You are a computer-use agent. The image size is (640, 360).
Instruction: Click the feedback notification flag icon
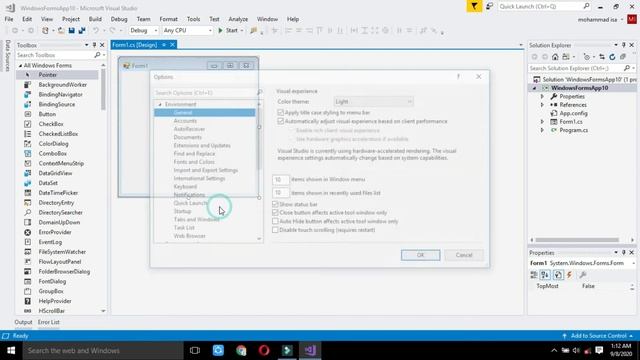click(474, 6)
